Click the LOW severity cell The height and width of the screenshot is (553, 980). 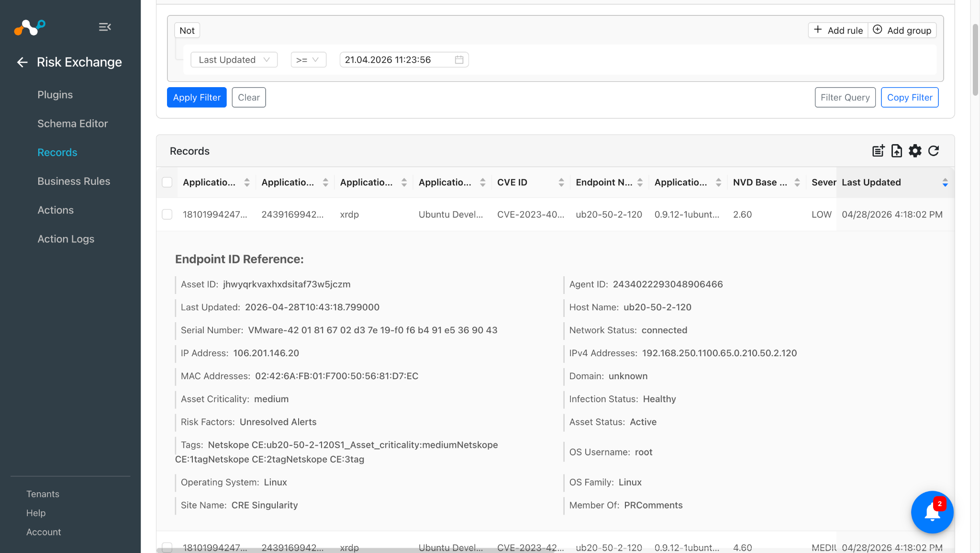pos(822,214)
